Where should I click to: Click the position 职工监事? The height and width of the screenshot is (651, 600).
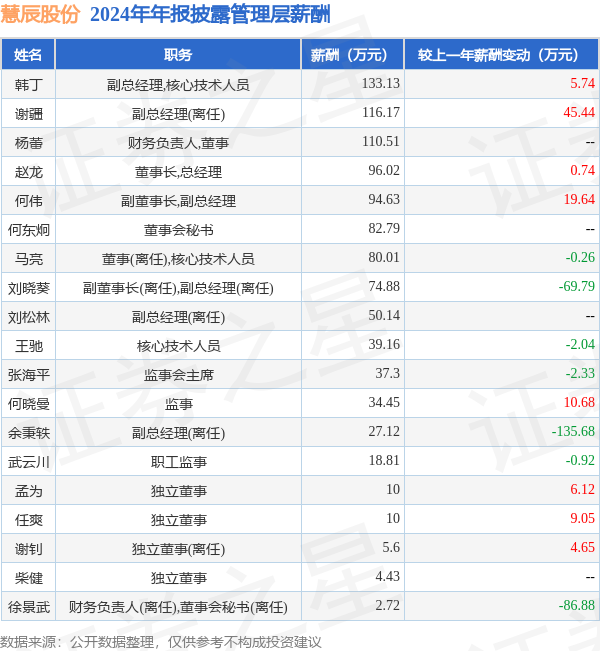point(179,462)
